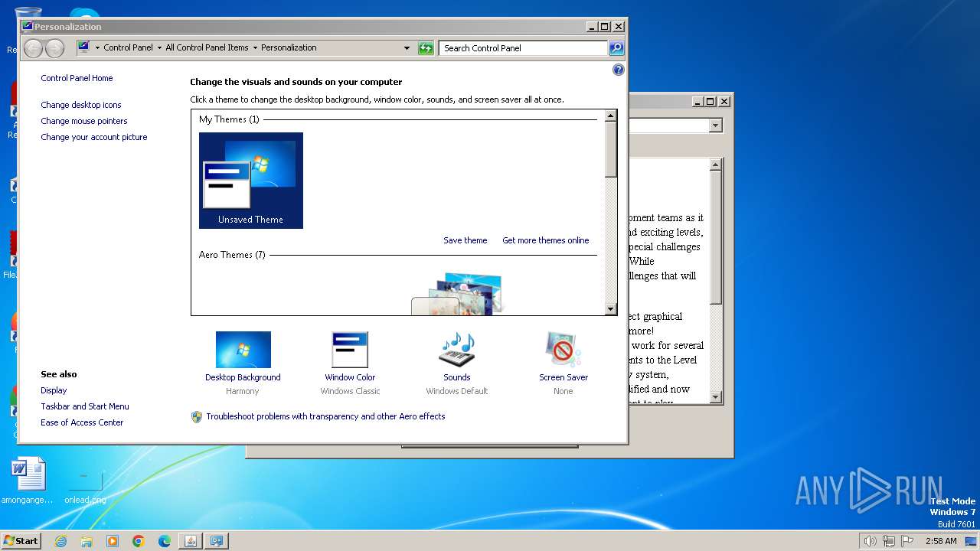Click the search magnifier button

point(616,48)
